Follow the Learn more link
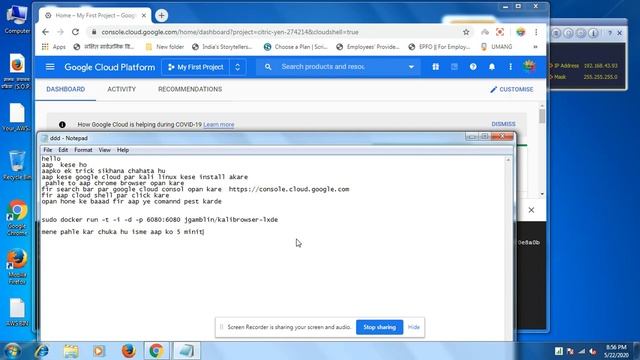640x360 pixels. (219, 124)
